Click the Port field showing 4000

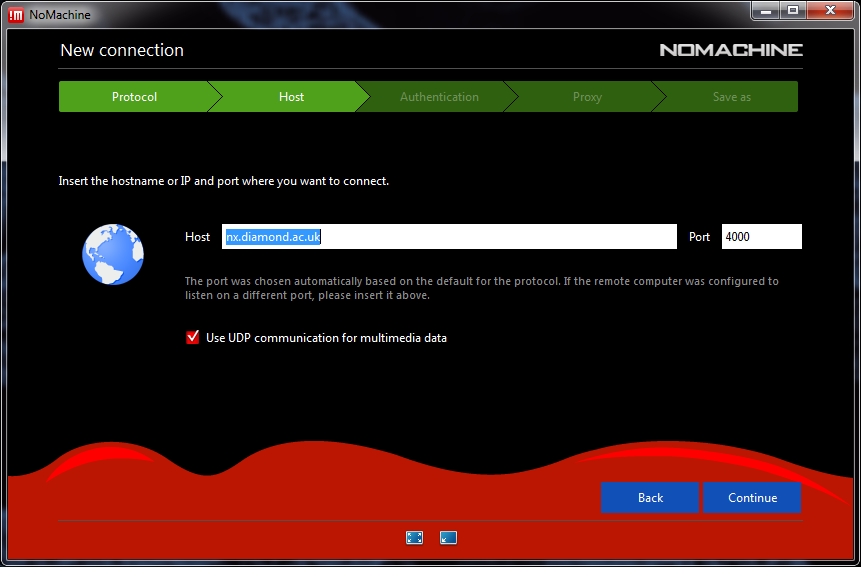(761, 237)
